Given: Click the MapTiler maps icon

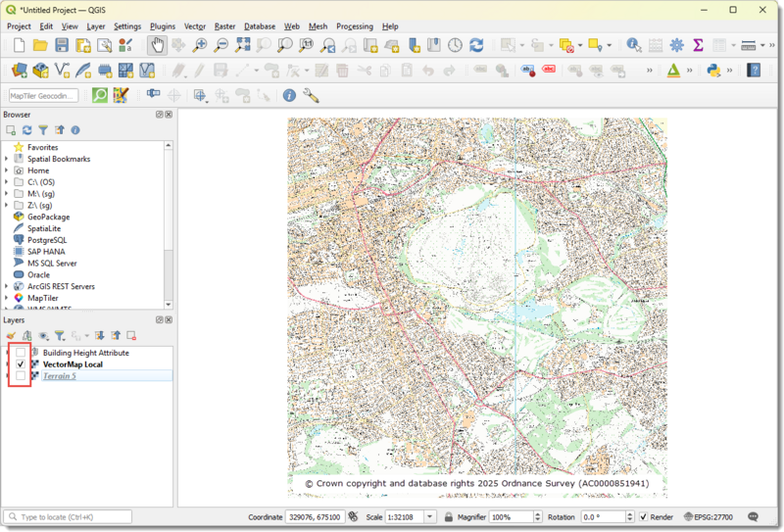Looking at the screenshot, I should coord(121,95).
